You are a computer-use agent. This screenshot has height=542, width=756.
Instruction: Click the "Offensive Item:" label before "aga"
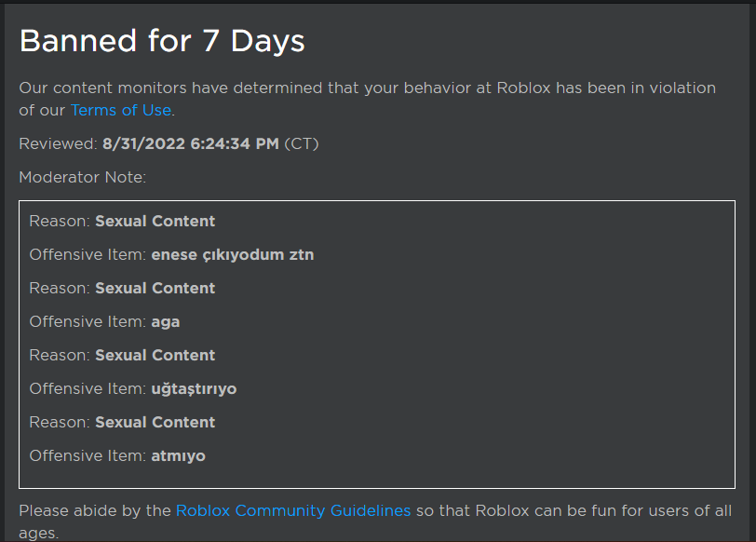pos(88,321)
